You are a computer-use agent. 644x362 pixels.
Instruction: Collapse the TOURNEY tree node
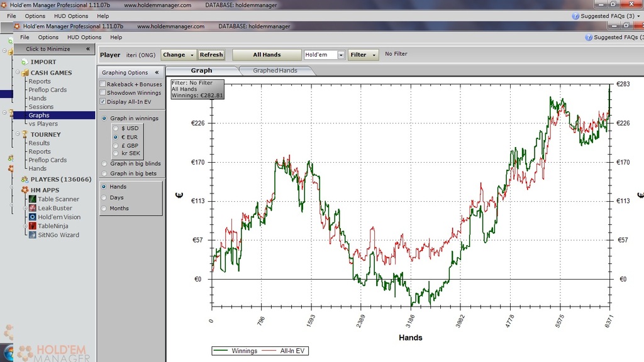(x=18, y=134)
